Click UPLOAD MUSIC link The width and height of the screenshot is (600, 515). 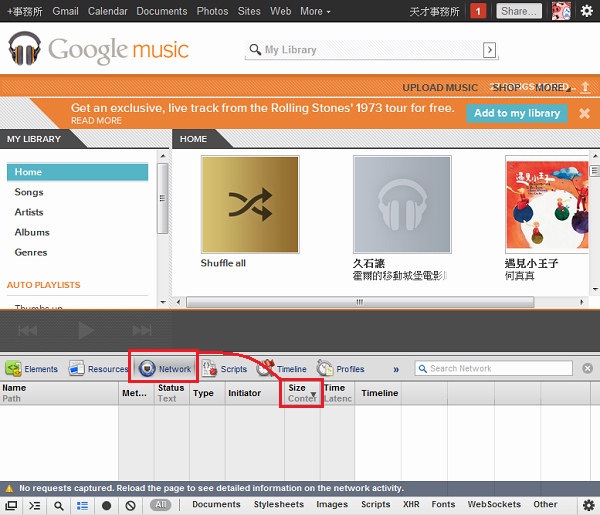(440, 88)
